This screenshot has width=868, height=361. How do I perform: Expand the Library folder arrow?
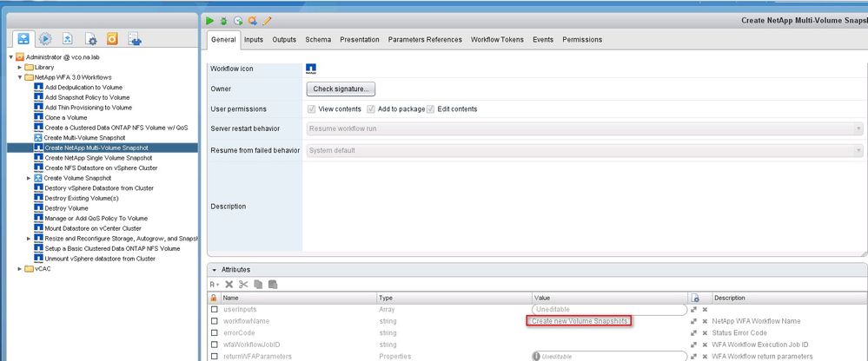point(20,67)
